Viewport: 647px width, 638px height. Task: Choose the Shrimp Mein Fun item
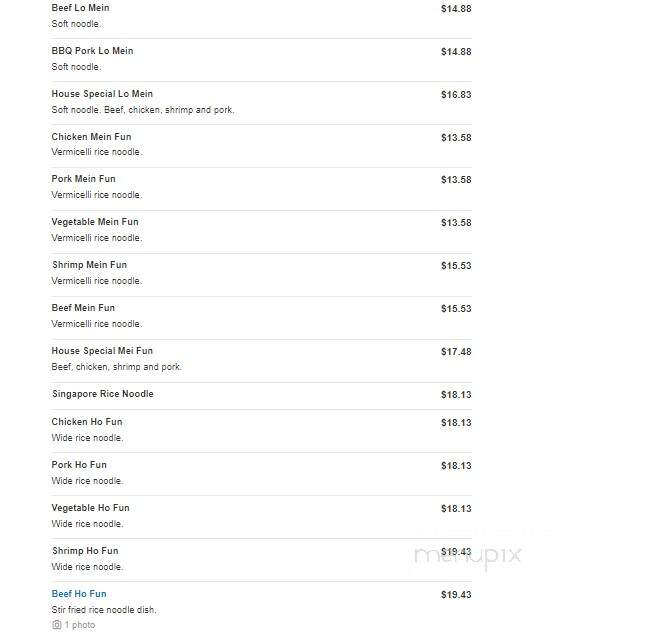90,265
